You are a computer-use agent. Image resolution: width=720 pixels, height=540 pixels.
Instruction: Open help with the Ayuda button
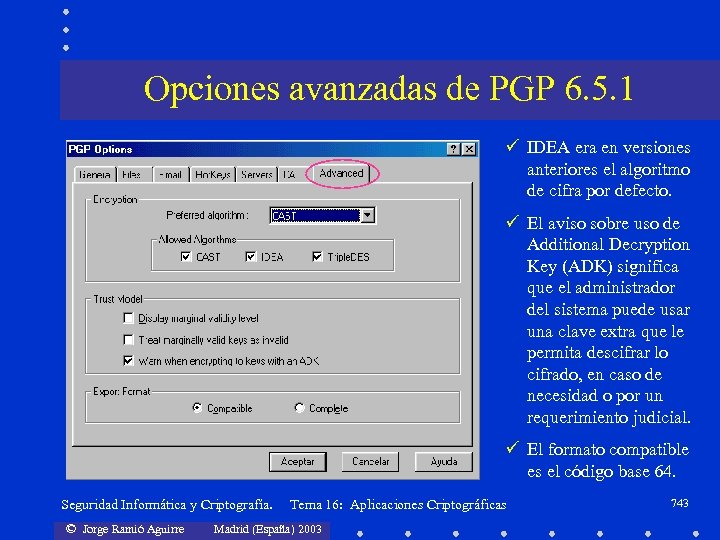[x=444, y=461]
